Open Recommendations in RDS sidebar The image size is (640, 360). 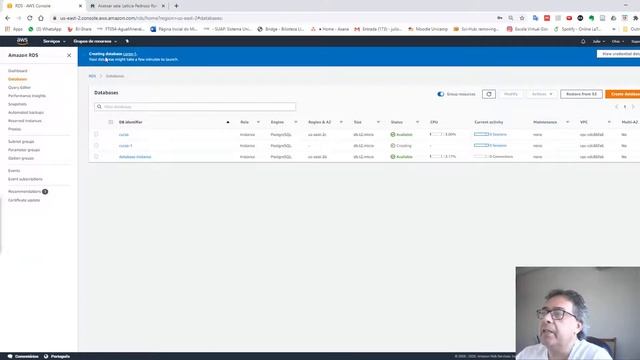[24, 191]
